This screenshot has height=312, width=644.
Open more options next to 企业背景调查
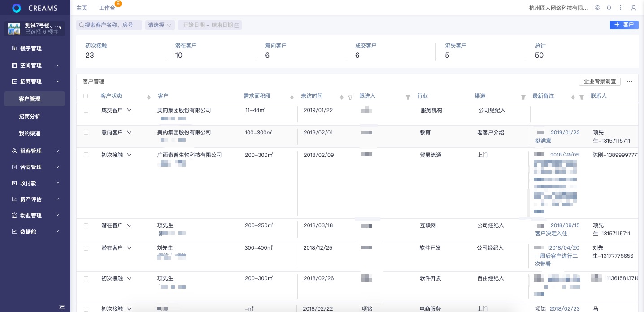click(629, 82)
